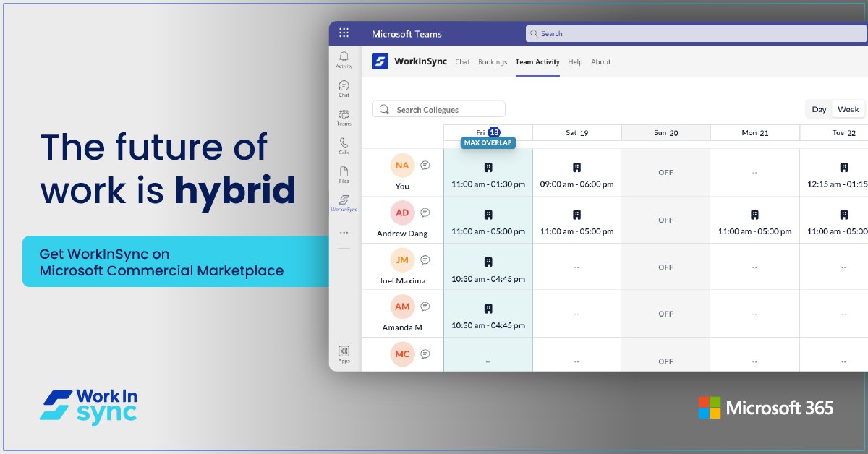Click the Teams Search box

(697, 33)
